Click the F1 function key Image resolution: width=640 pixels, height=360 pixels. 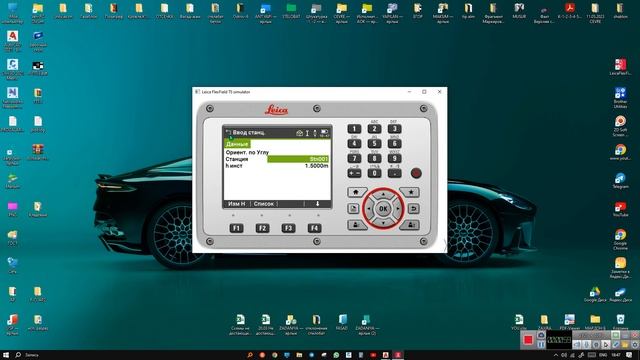236,228
